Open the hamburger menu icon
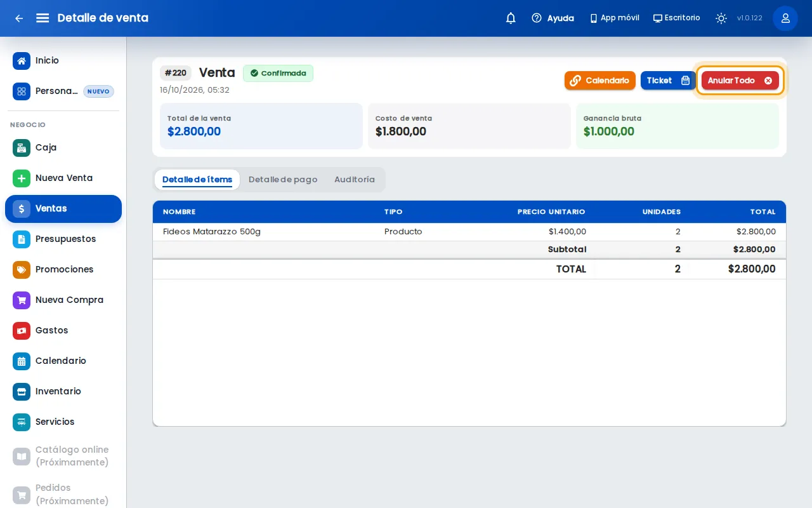The height and width of the screenshot is (508, 812). 43,18
